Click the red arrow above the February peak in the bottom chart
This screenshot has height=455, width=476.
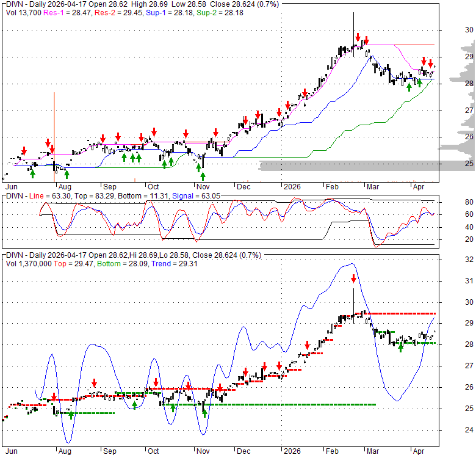pyautogui.click(x=353, y=278)
